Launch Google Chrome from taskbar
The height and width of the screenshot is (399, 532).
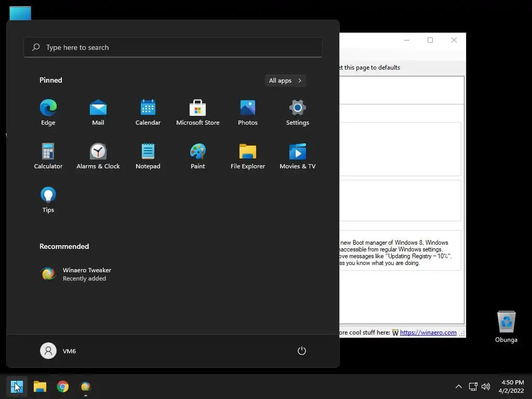pyautogui.click(x=63, y=387)
